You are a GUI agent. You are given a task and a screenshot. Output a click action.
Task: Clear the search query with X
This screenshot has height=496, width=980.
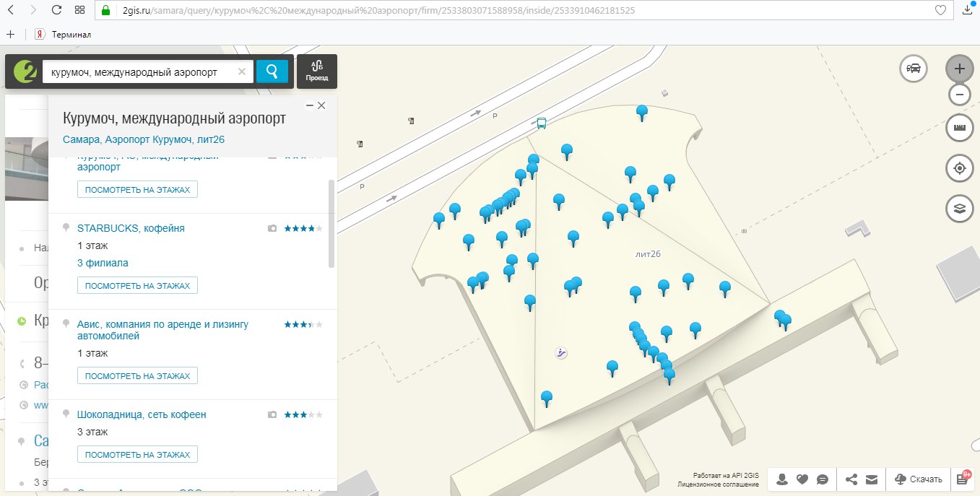coord(242,71)
